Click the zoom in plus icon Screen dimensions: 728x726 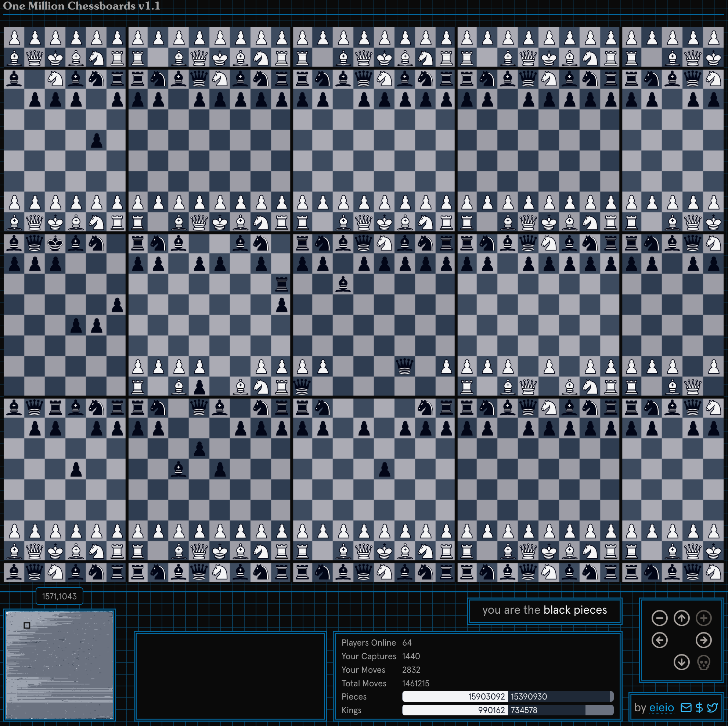[703, 618]
